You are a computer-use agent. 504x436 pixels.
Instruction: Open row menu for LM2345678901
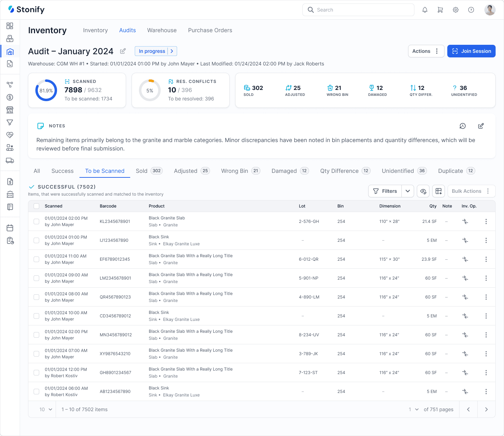point(486,278)
